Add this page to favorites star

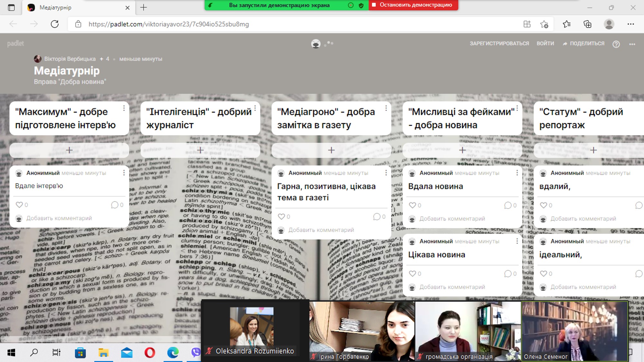(x=544, y=24)
